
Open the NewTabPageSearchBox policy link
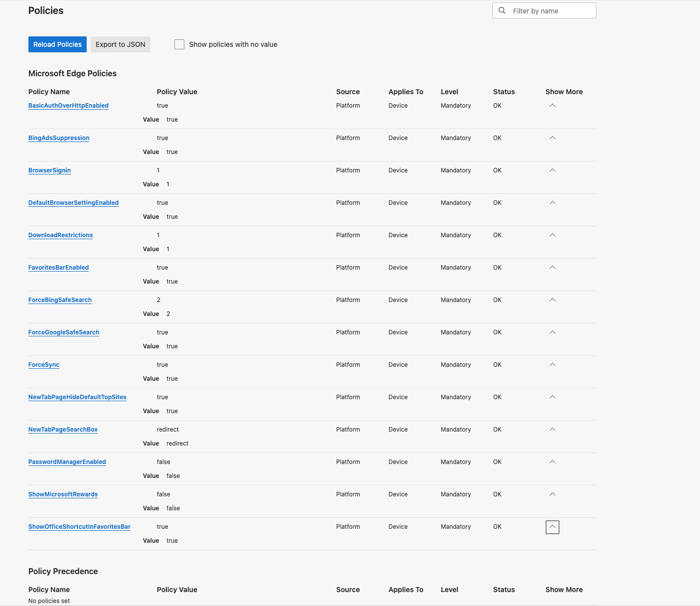click(x=63, y=430)
